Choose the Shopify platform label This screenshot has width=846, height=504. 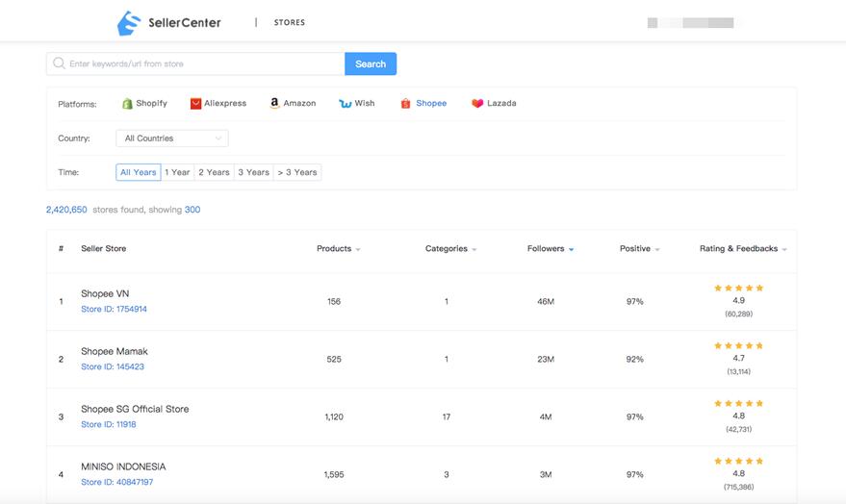(152, 103)
